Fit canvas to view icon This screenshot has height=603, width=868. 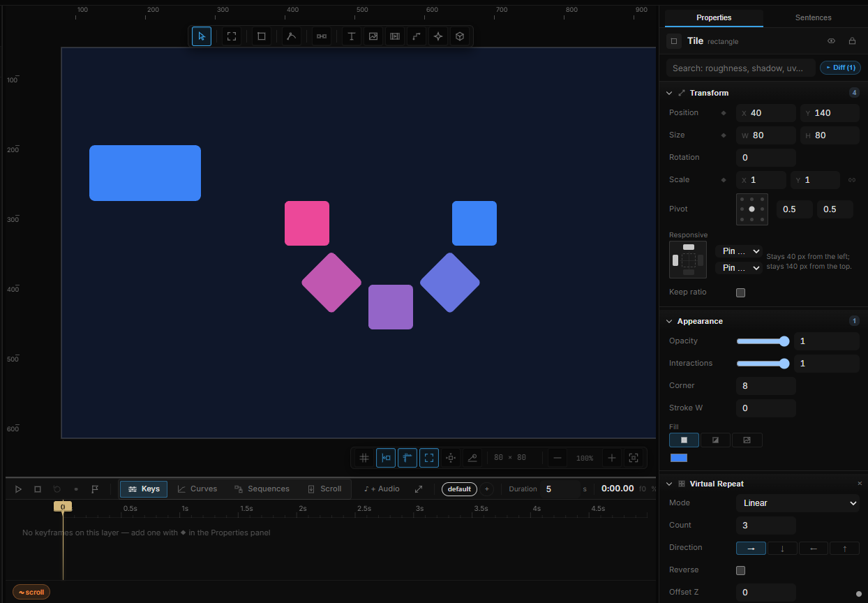[x=634, y=458]
